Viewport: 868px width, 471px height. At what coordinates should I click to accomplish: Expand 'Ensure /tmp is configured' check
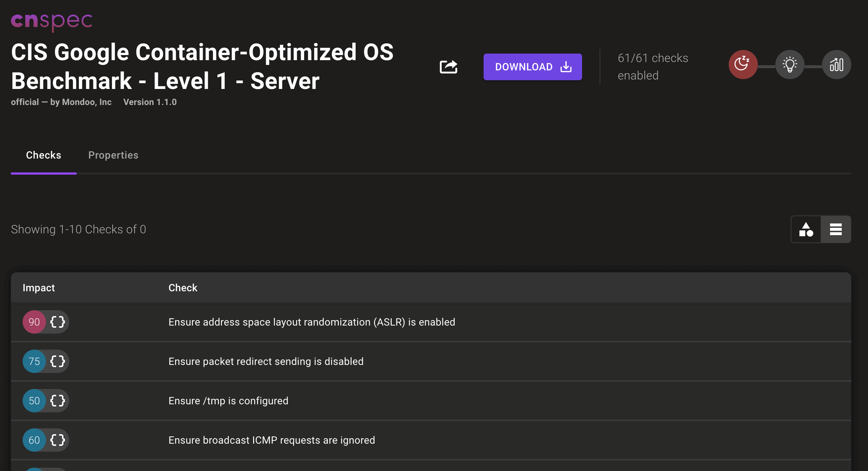[x=228, y=401]
